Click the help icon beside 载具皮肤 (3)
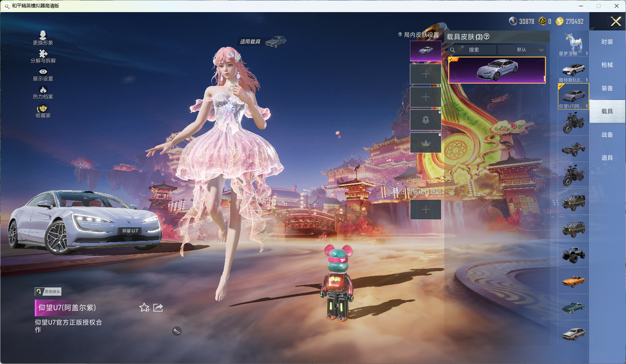 (486, 37)
